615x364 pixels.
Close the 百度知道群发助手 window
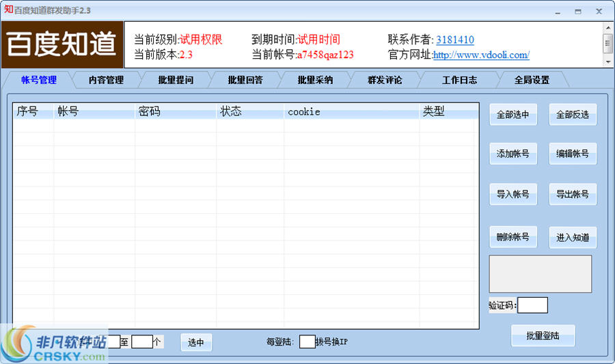[599, 12]
